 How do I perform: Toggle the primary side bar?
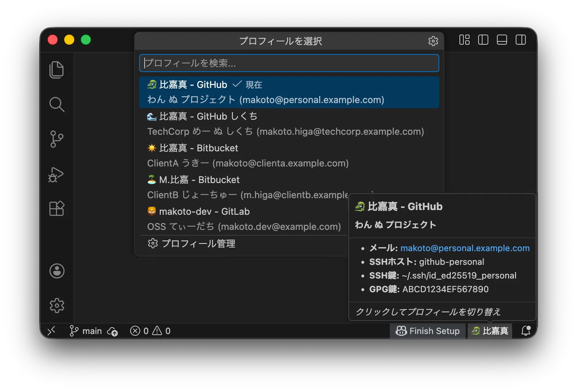click(483, 40)
